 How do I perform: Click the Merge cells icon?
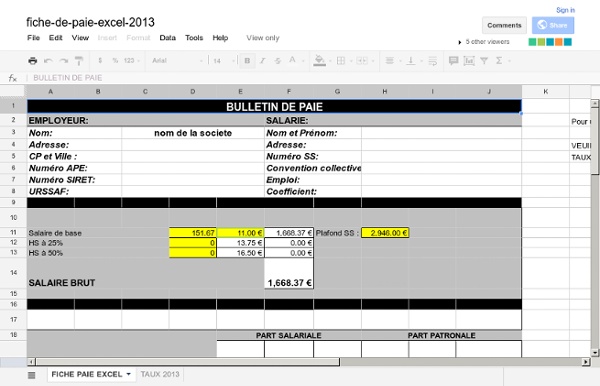point(362,60)
